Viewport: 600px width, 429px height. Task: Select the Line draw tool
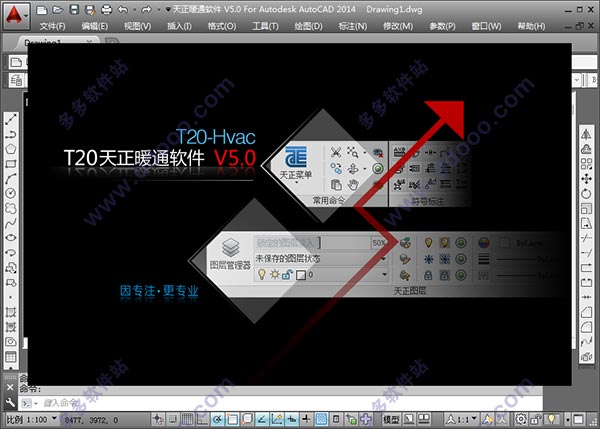10,118
